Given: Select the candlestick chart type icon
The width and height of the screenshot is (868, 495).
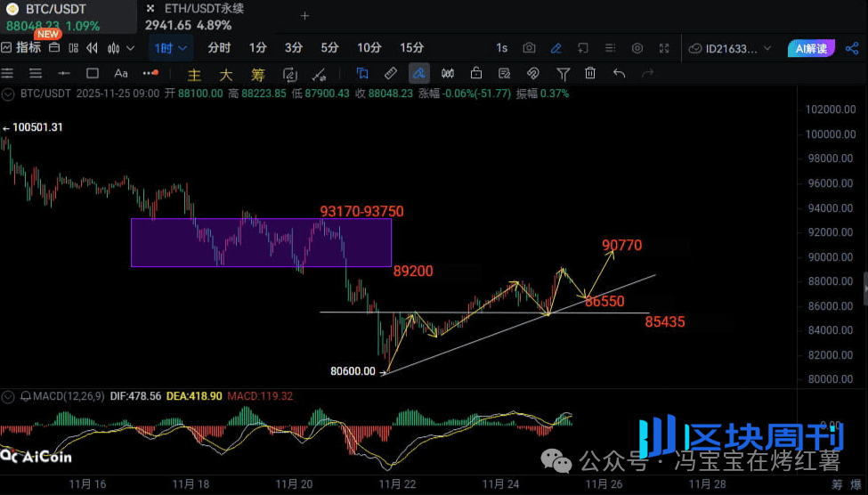Looking at the screenshot, I should tap(113, 48).
